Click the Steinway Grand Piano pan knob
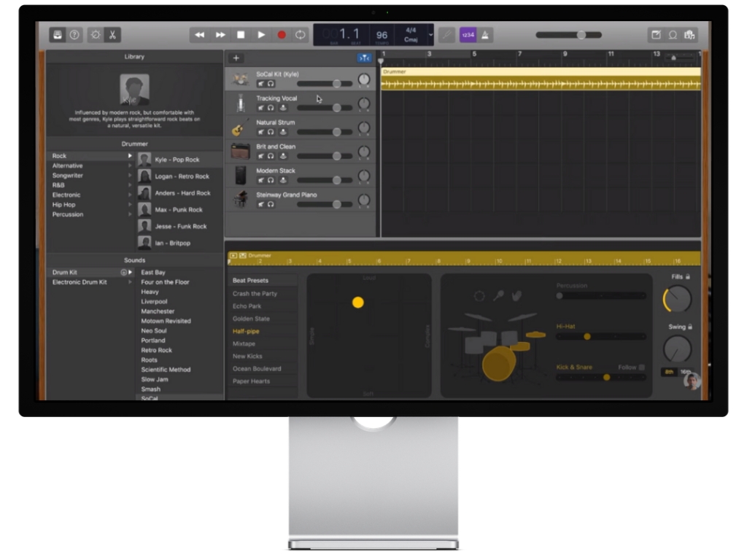The width and height of the screenshot is (747, 560). (x=363, y=200)
